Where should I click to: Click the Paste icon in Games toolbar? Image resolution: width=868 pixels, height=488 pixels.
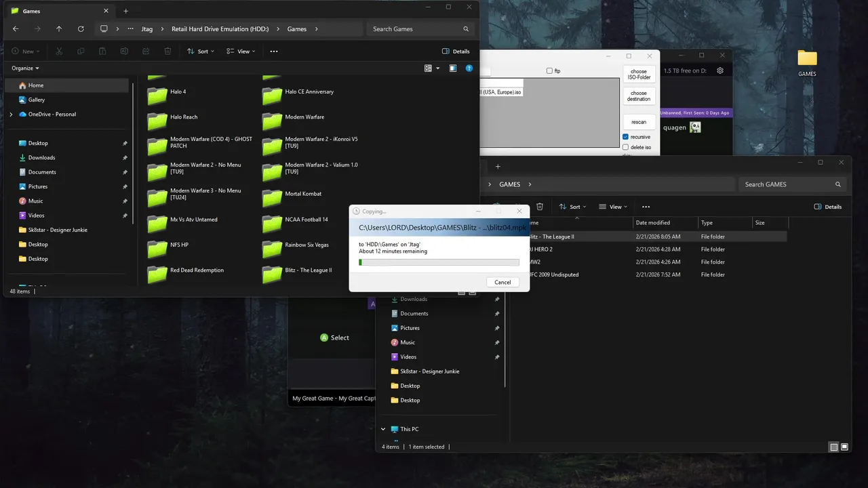102,52
